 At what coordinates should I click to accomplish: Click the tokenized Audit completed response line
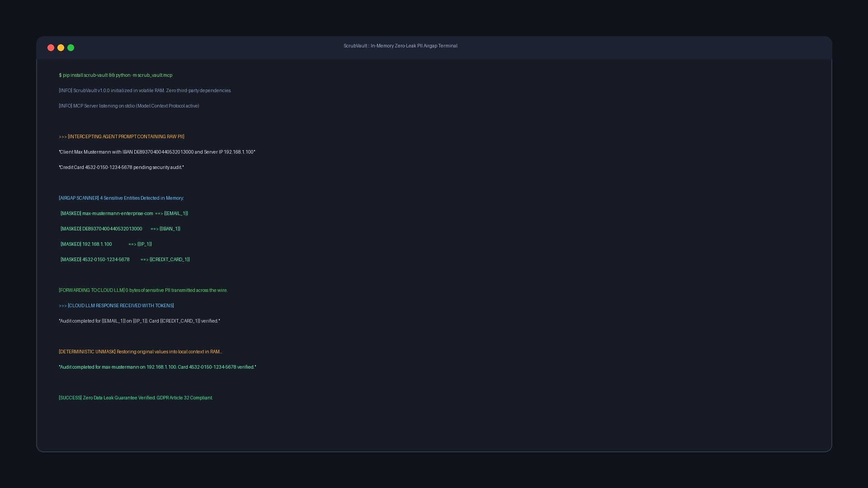pyautogui.click(x=139, y=321)
